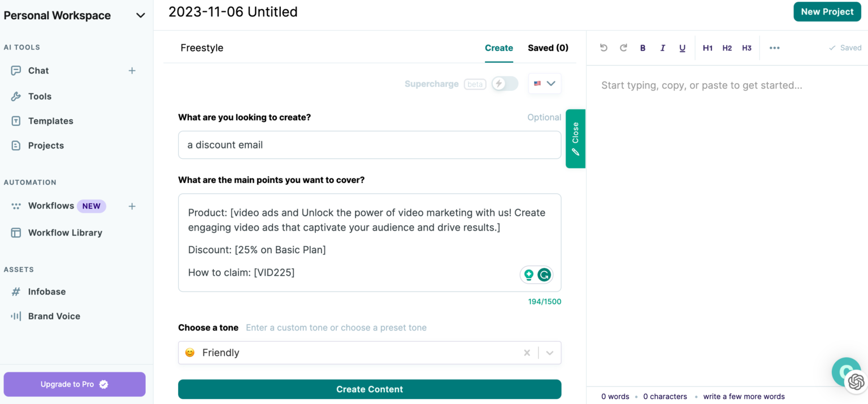Toggle bold formatting in the editor
The height and width of the screenshot is (404, 868).
[643, 48]
